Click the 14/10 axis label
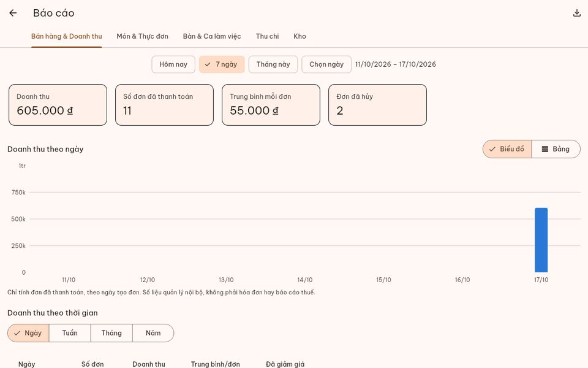The width and height of the screenshot is (588, 368). click(305, 280)
